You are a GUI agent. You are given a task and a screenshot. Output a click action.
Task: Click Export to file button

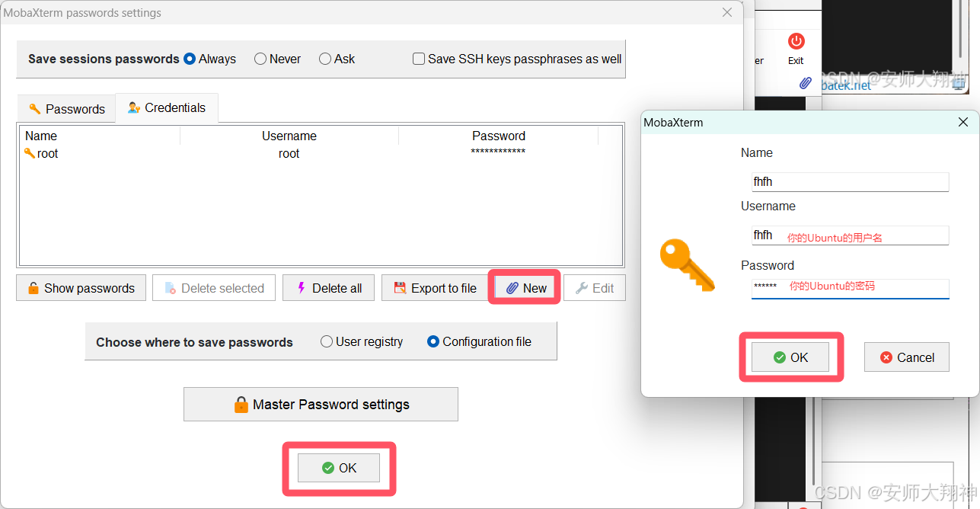435,288
